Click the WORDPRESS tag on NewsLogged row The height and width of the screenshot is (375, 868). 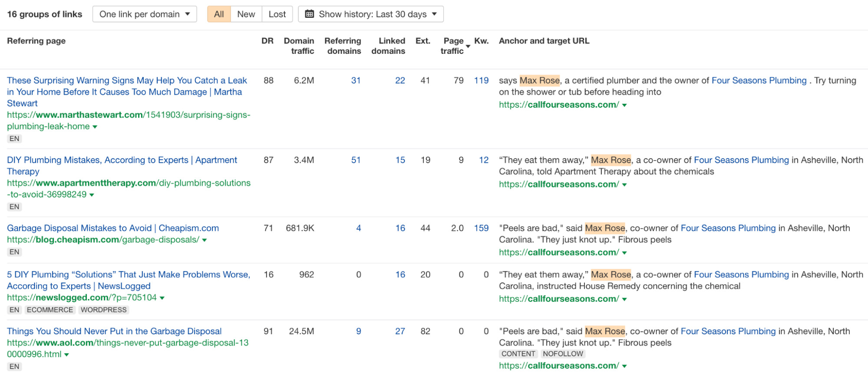click(x=104, y=310)
